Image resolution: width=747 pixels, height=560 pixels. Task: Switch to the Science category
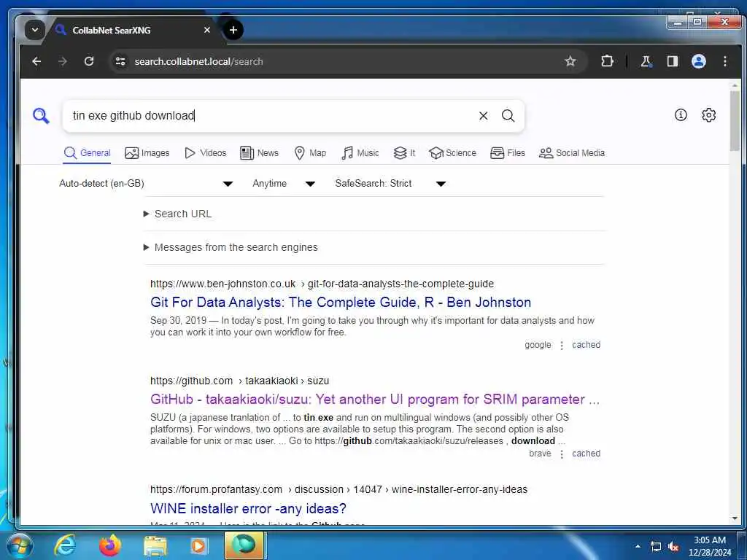point(452,153)
